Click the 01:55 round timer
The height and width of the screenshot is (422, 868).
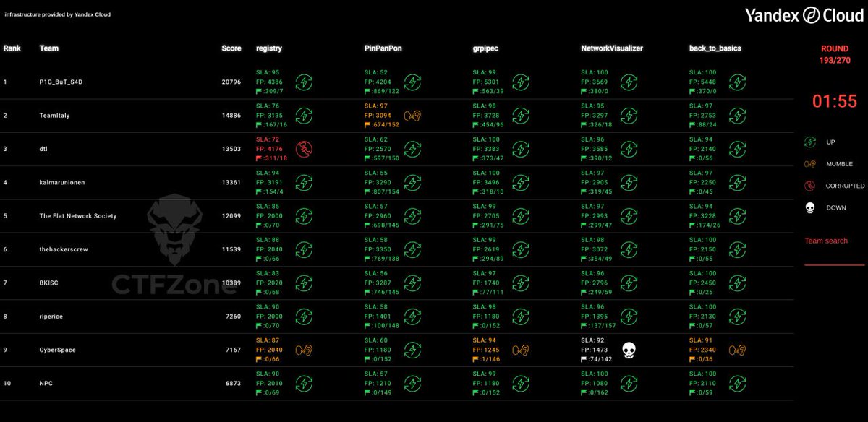point(834,102)
